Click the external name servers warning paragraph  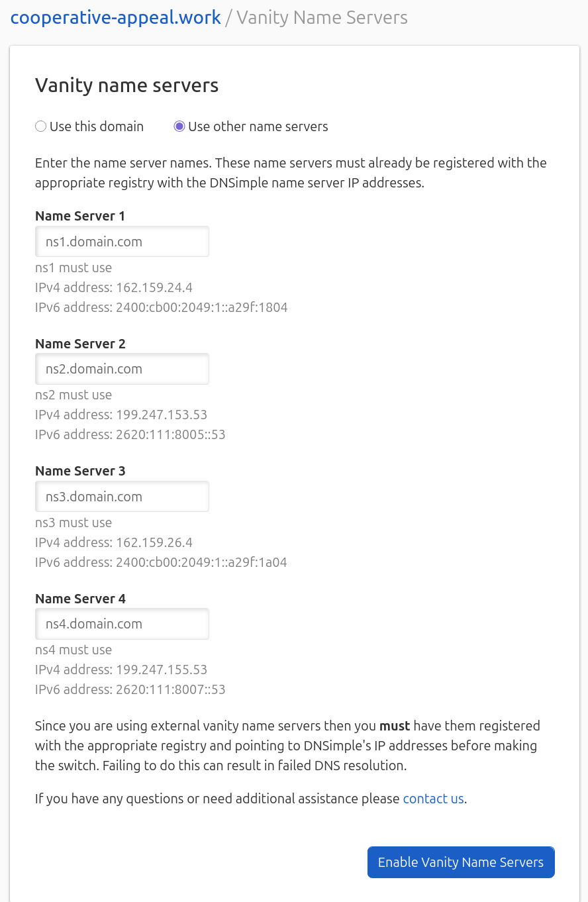287,746
